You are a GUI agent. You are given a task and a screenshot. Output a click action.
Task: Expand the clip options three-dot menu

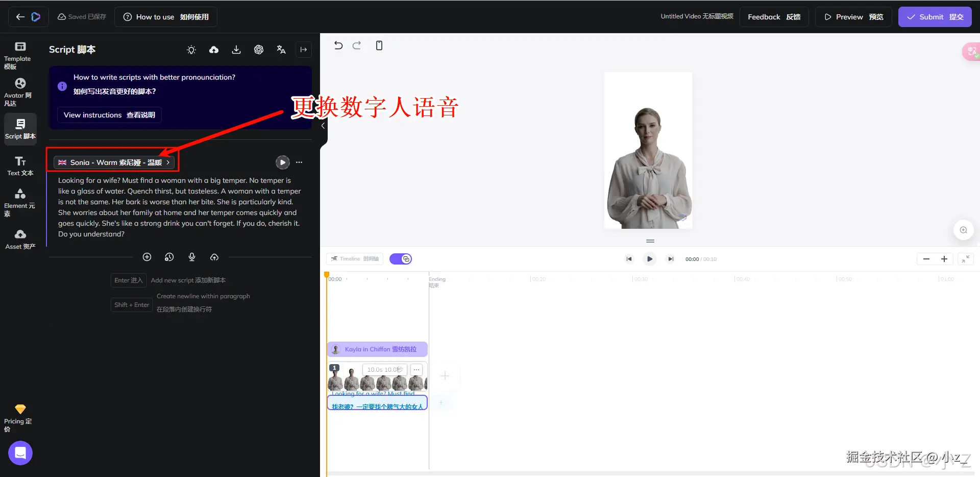coord(416,369)
